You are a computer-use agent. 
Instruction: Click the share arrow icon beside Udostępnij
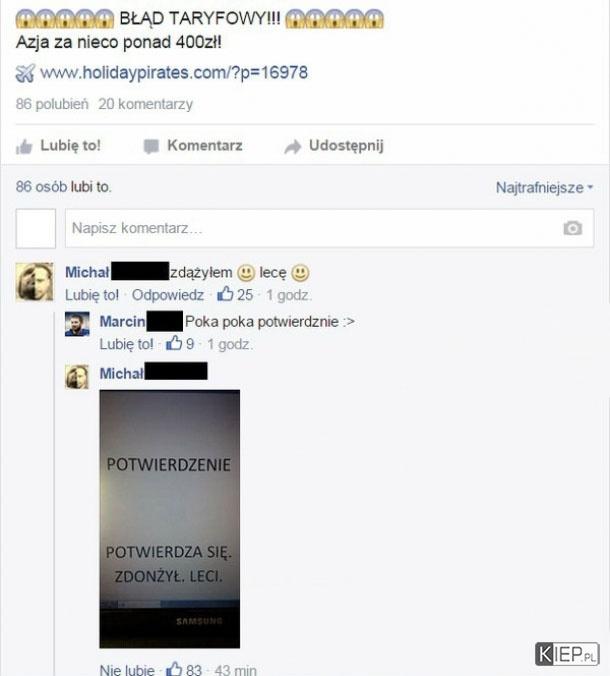pos(293,147)
